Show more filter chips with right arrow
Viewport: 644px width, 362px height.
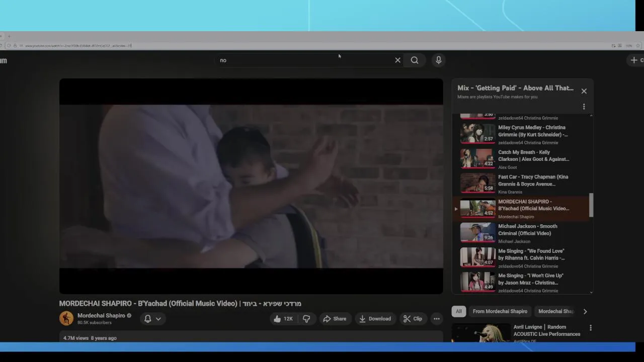click(585, 311)
